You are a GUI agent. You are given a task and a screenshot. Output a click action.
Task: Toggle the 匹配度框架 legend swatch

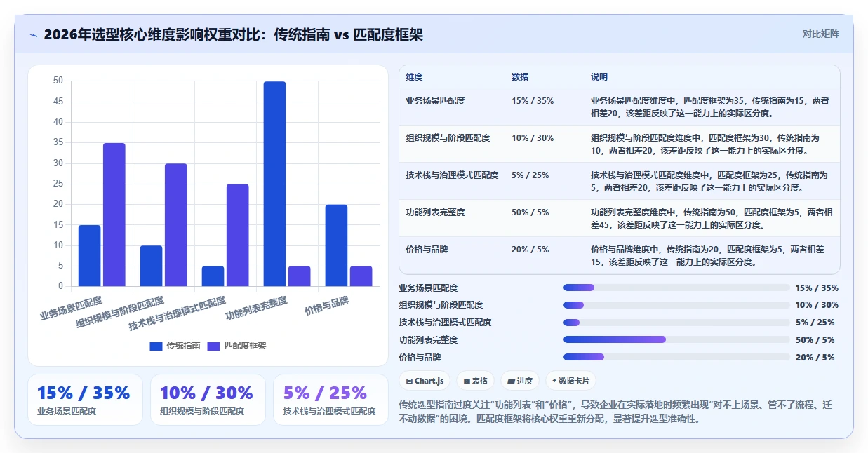click(x=214, y=346)
